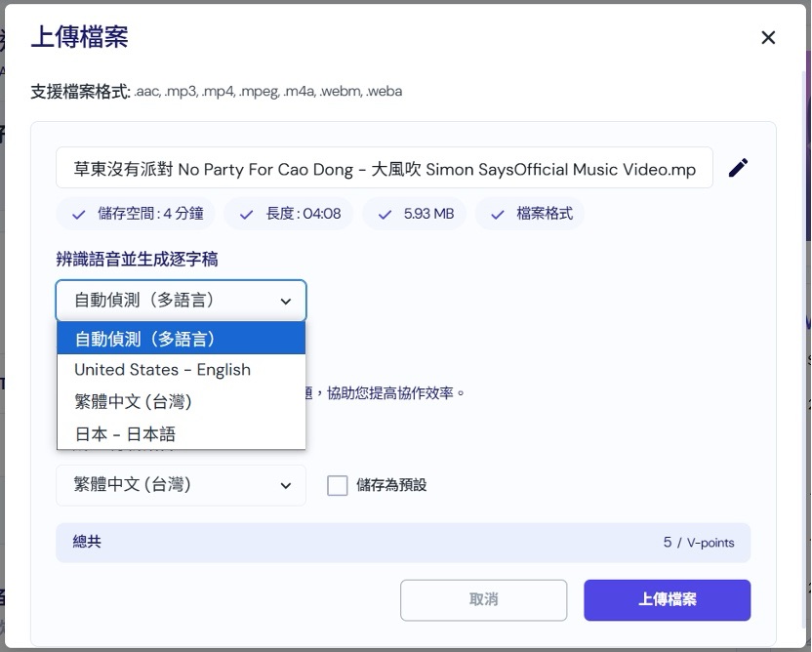Click the file name text field
Screen dimensions: 812x652
(385, 169)
